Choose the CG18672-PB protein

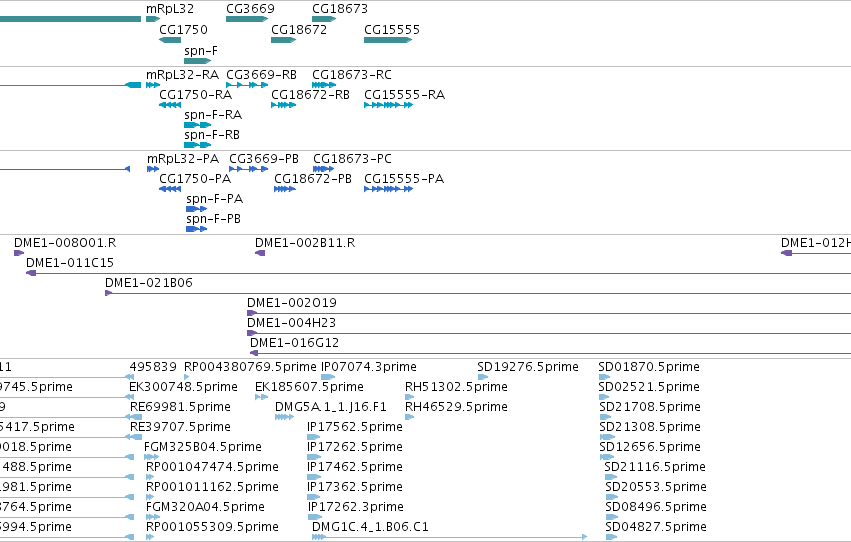point(285,189)
